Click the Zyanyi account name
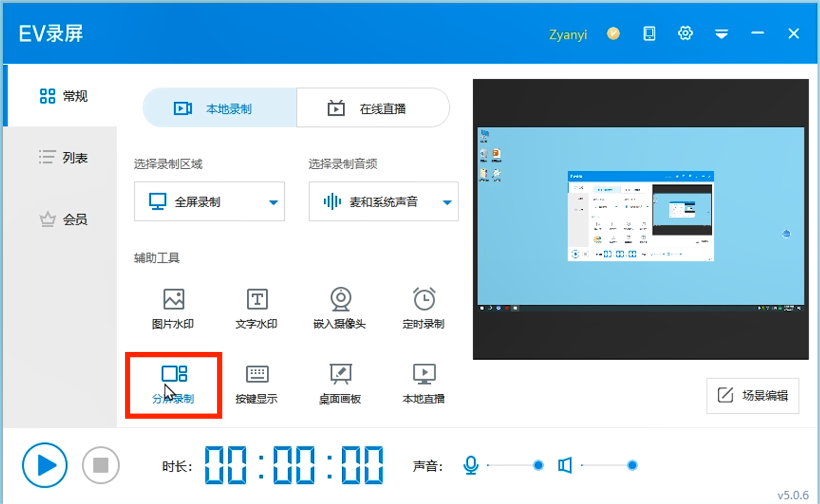Screen dimensions: 820x504 point(567,34)
